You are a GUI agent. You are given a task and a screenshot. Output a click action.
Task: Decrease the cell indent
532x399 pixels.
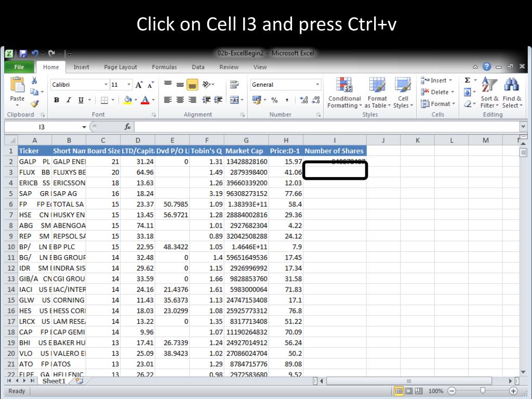pos(206,100)
